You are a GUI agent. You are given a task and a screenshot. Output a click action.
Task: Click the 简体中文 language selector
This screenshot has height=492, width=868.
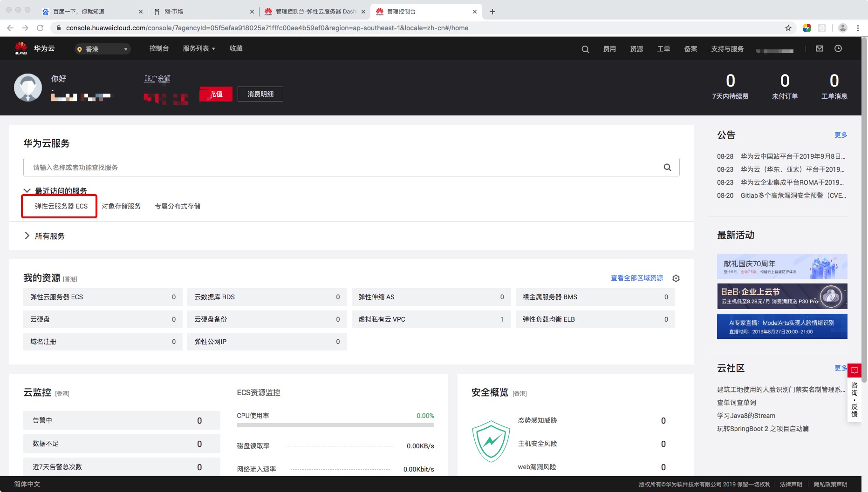(27, 484)
